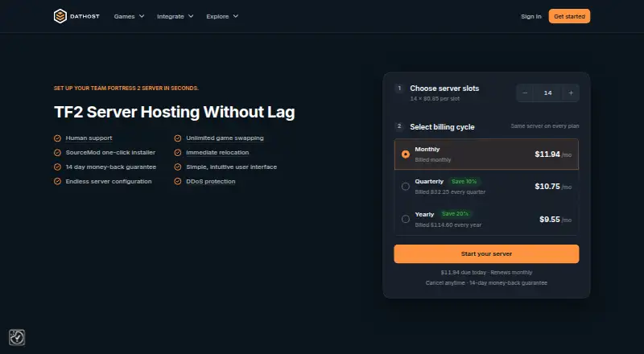Click the DatHost logo icon
The height and width of the screenshot is (354, 644).
pyautogui.click(x=60, y=16)
